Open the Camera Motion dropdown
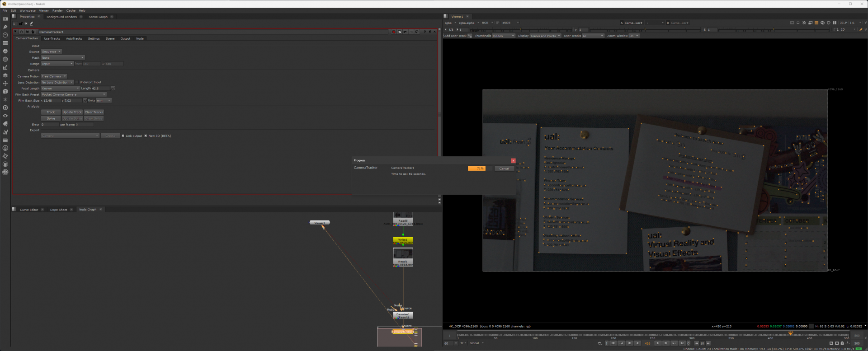This screenshot has height=351, width=868. tap(54, 76)
